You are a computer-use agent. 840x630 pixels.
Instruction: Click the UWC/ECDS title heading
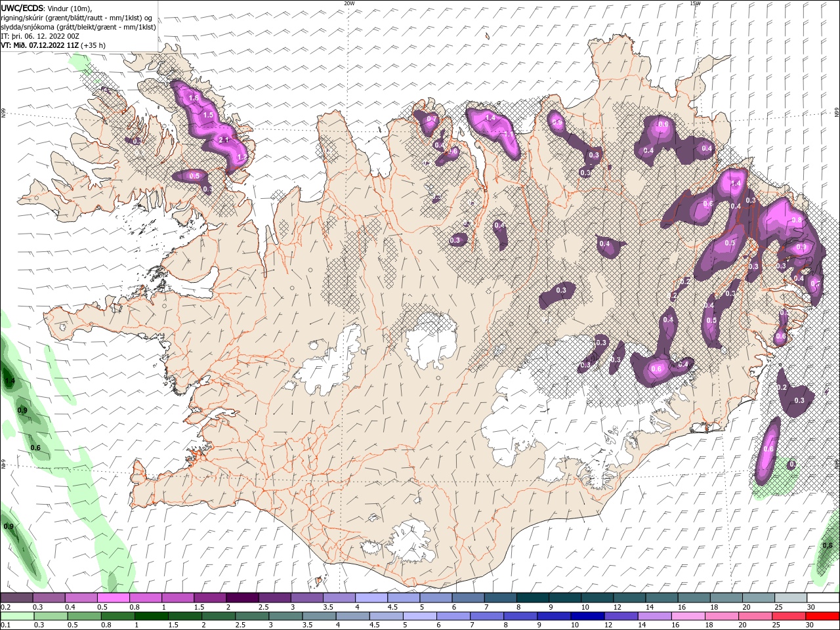coord(22,8)
